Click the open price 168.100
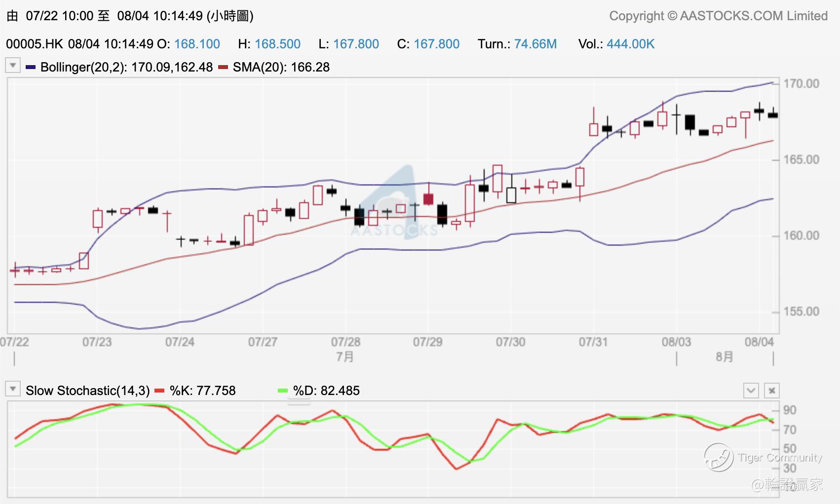Image resolution: width=840 pixels, height=504 pixels. [197, 44]
